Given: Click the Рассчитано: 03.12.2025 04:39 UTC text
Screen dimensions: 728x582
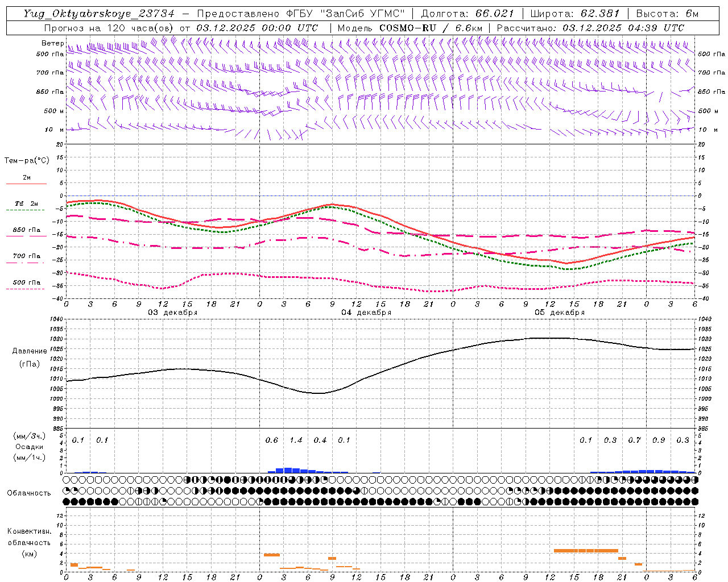Looking at the screenshot, I should (x=590, y=28).
